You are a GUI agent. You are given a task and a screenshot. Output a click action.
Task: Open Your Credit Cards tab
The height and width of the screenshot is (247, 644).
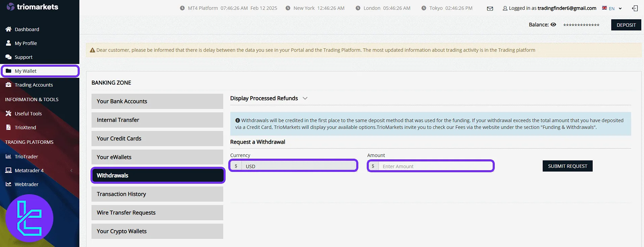pos(157,138)
